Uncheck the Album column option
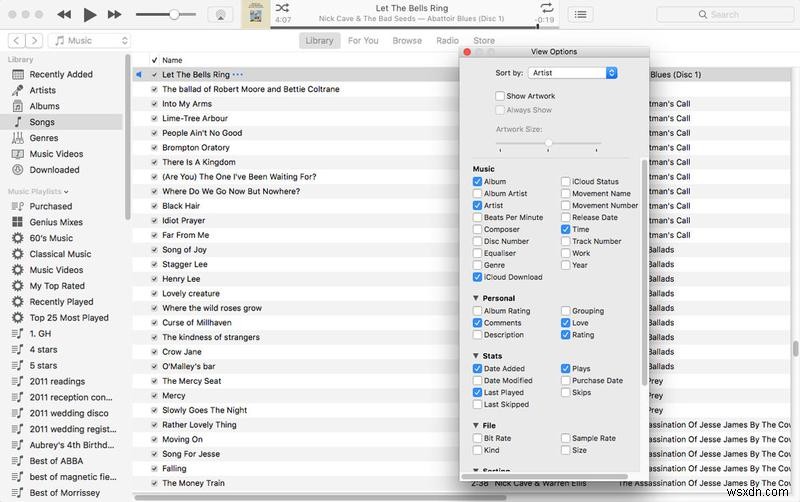 [x=478, y=181]
